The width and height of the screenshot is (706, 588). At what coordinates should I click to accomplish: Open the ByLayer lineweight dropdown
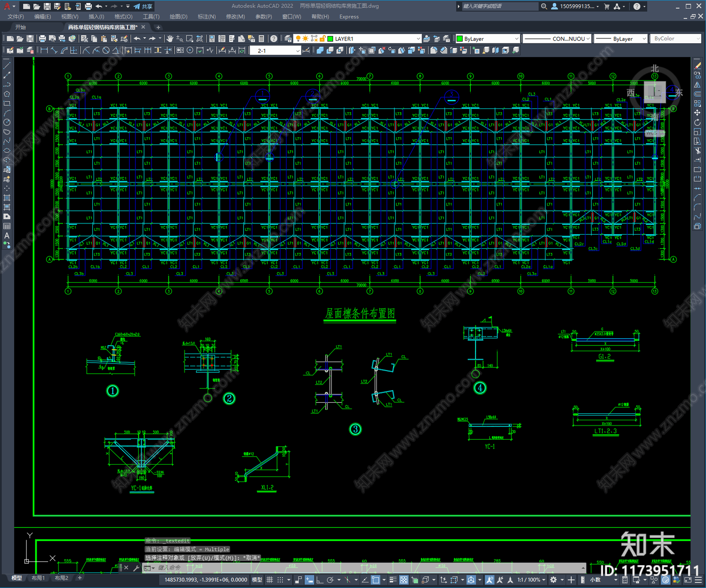click(621, 39)
